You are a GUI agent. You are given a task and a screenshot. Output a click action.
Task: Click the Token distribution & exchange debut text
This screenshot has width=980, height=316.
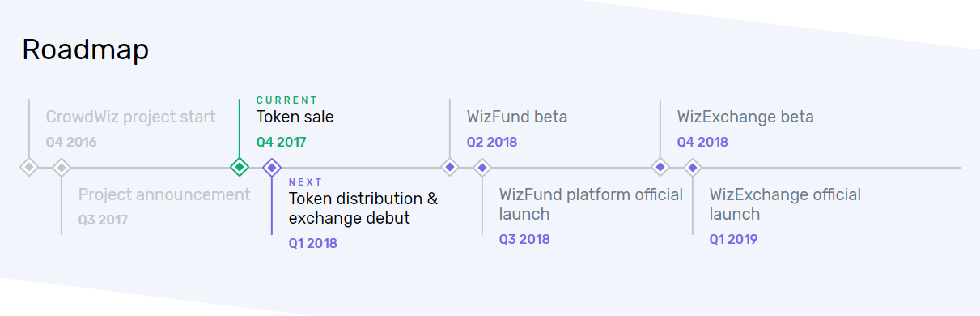pos(363,208)
